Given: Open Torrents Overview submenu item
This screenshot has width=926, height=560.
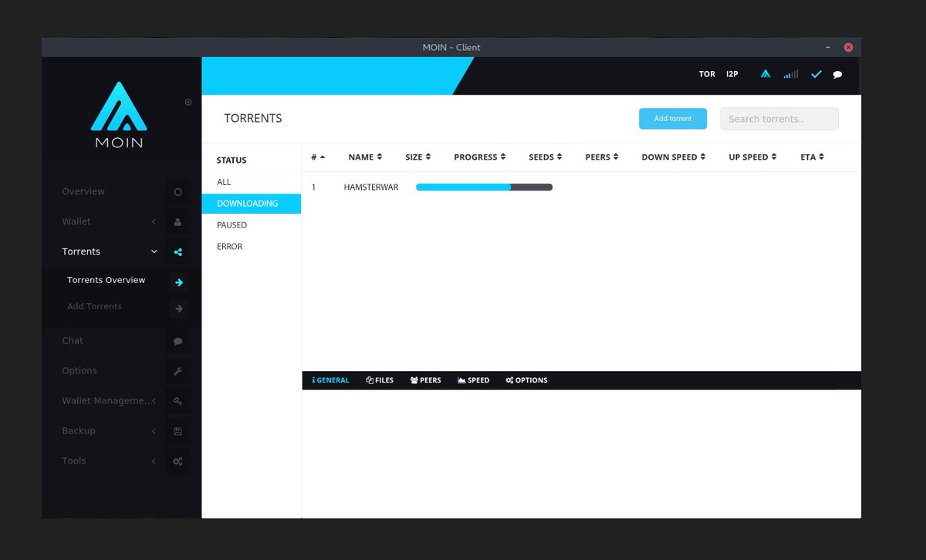Looking at the screenshot, I should [106, 280].
